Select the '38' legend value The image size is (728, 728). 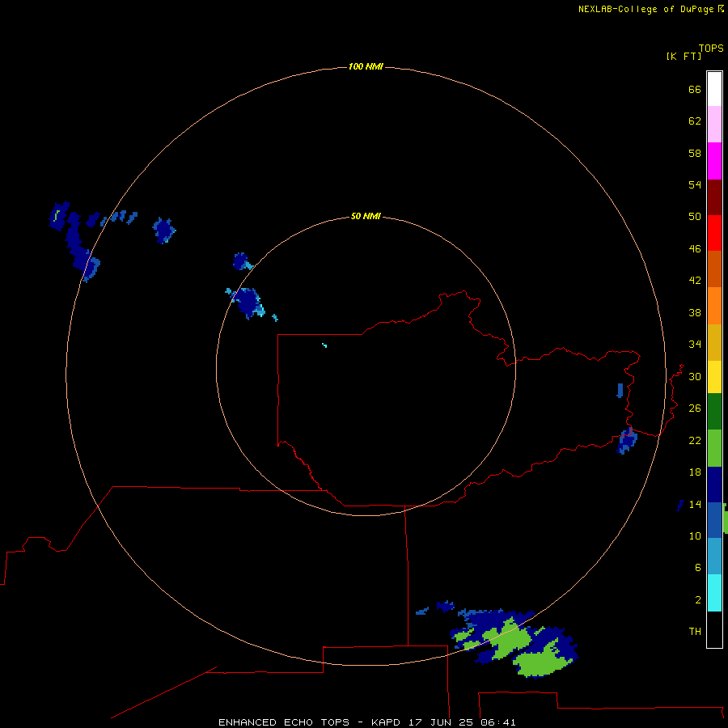695,313
